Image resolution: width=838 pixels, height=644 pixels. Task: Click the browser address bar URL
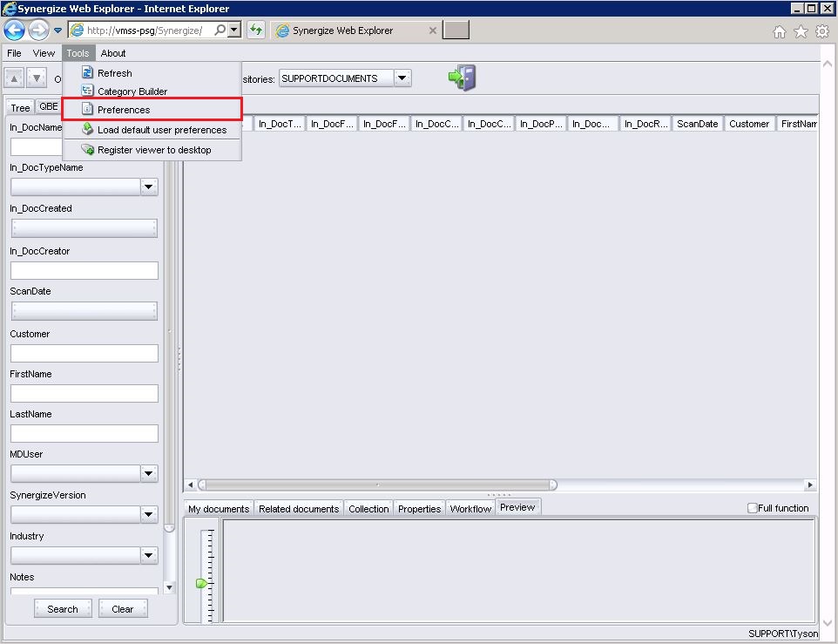pyautogui.click(x=145, y=31)
